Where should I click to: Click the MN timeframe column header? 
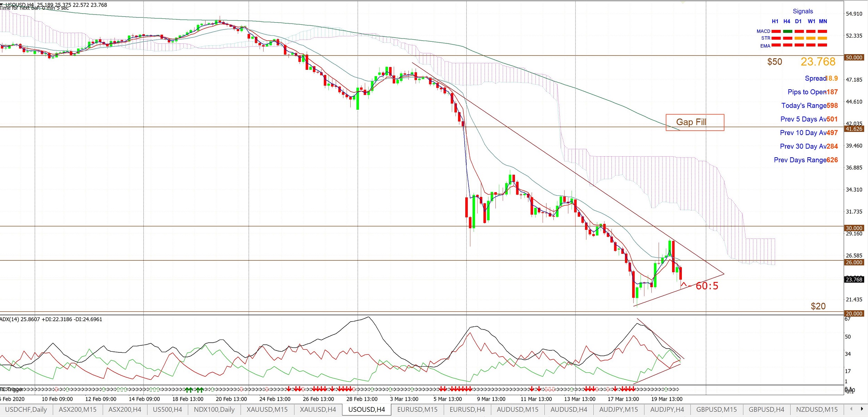point(823,22)
